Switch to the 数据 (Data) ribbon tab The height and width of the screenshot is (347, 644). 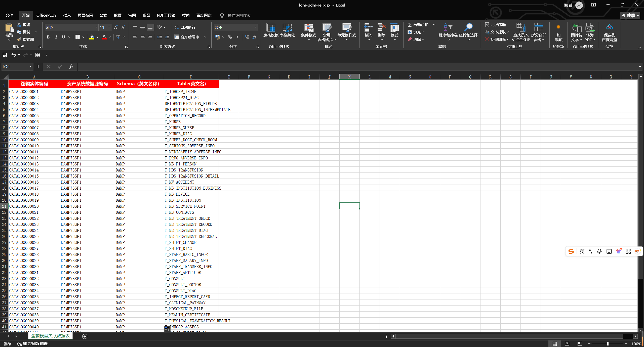[117, 15]
